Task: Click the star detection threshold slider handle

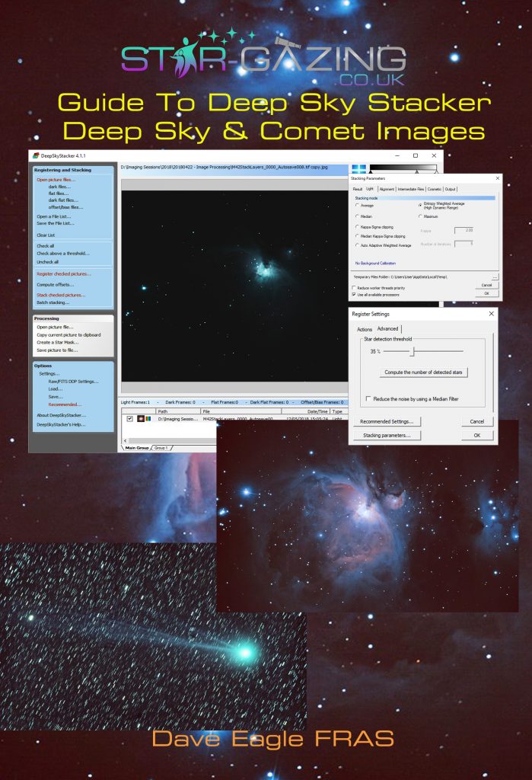Action: 413,351
